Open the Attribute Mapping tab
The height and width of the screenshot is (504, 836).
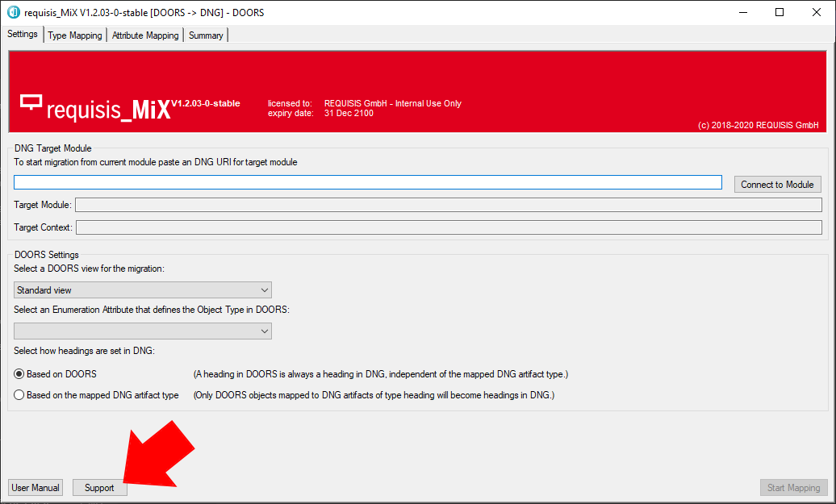coord(145,35)
